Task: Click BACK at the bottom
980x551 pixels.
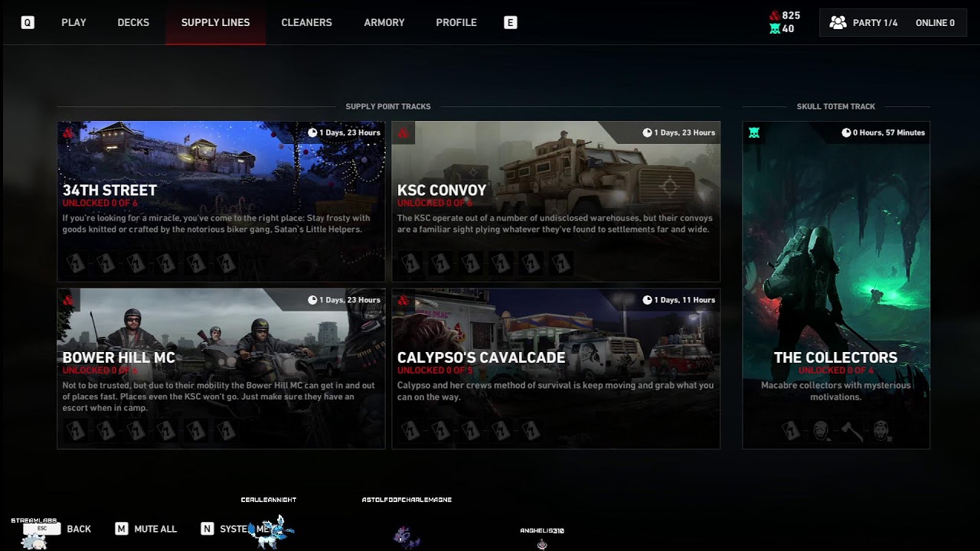Action: coord(79,529)
